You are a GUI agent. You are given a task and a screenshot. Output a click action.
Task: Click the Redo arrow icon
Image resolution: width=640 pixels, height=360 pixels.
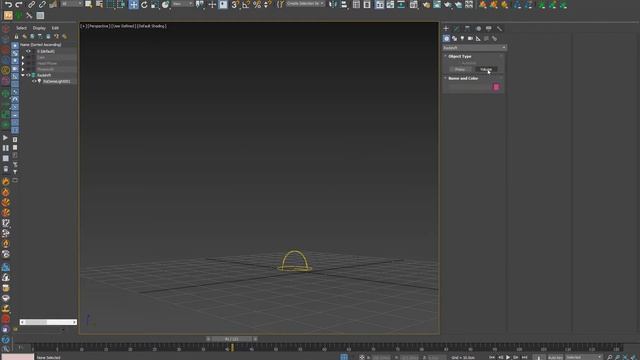pos(19,5)
